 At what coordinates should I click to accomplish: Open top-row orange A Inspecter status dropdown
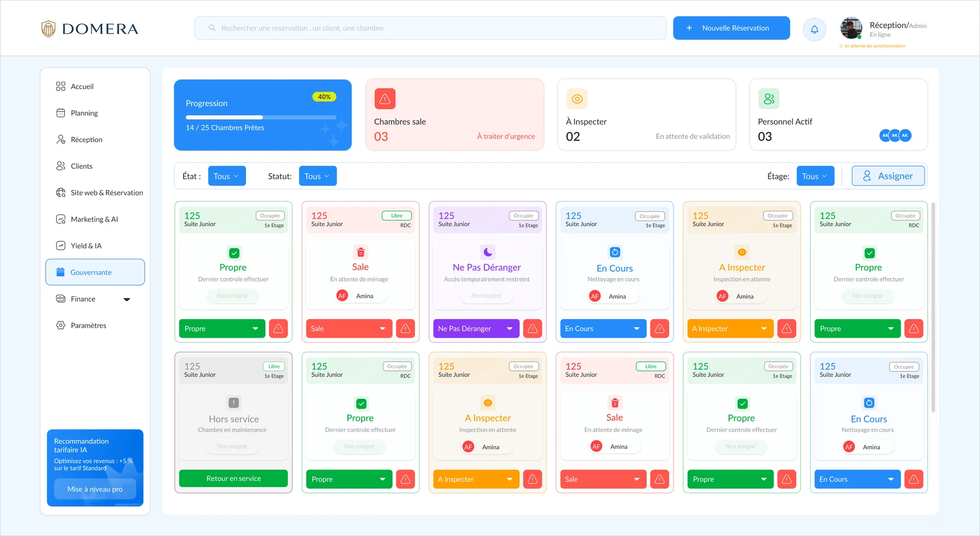pos(730,328)
